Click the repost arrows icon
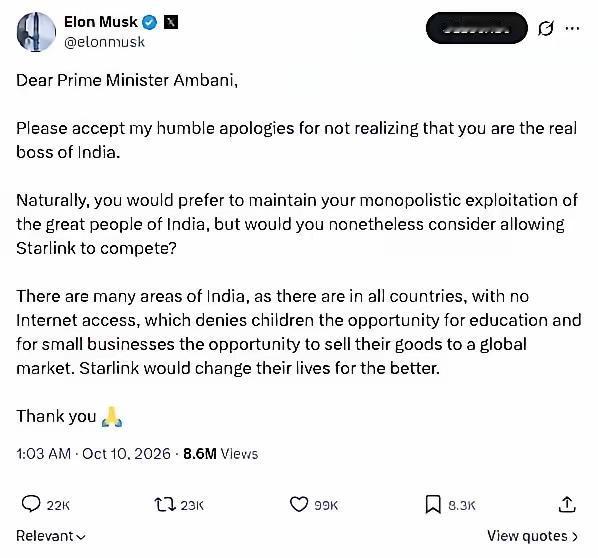 tap(165, 504)
